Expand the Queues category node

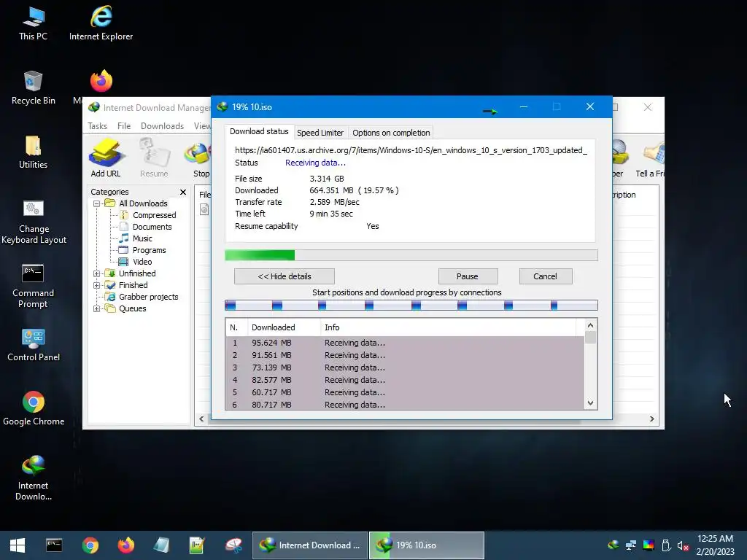tap(96, 308)
